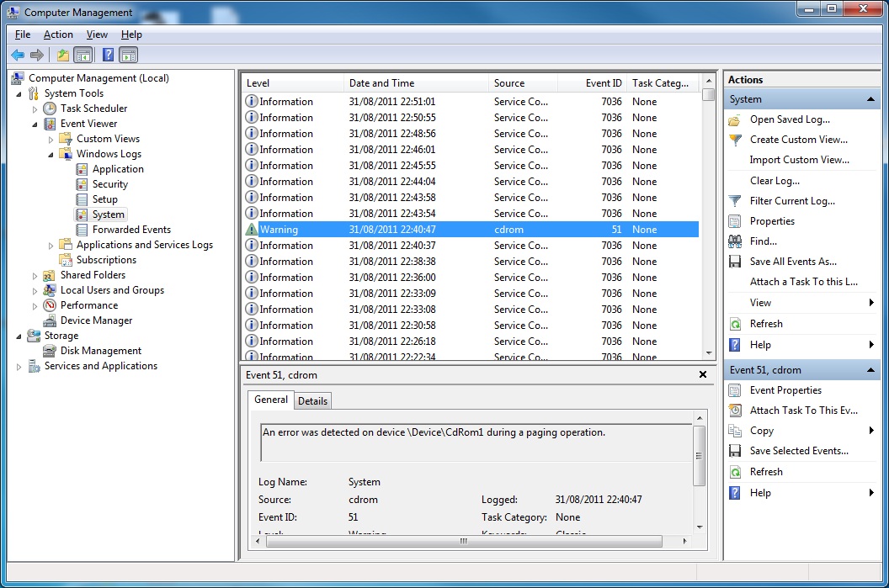
Task: Refresh the System log with the green icon
Action: tap(737, 323)
